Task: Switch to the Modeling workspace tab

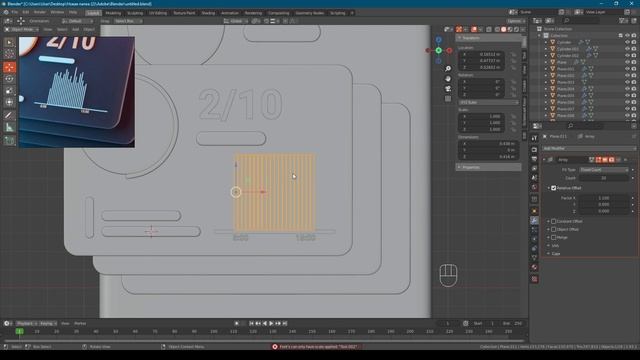Action: 113,13
